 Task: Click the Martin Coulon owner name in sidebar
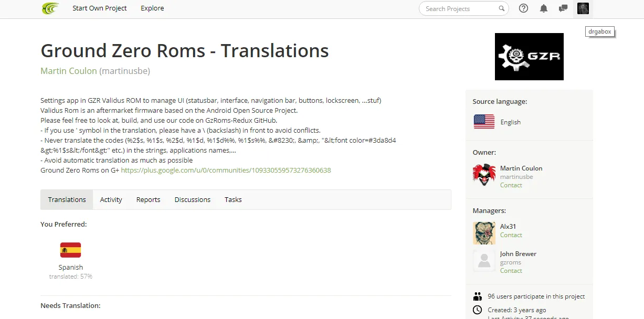tap(521, 168)
